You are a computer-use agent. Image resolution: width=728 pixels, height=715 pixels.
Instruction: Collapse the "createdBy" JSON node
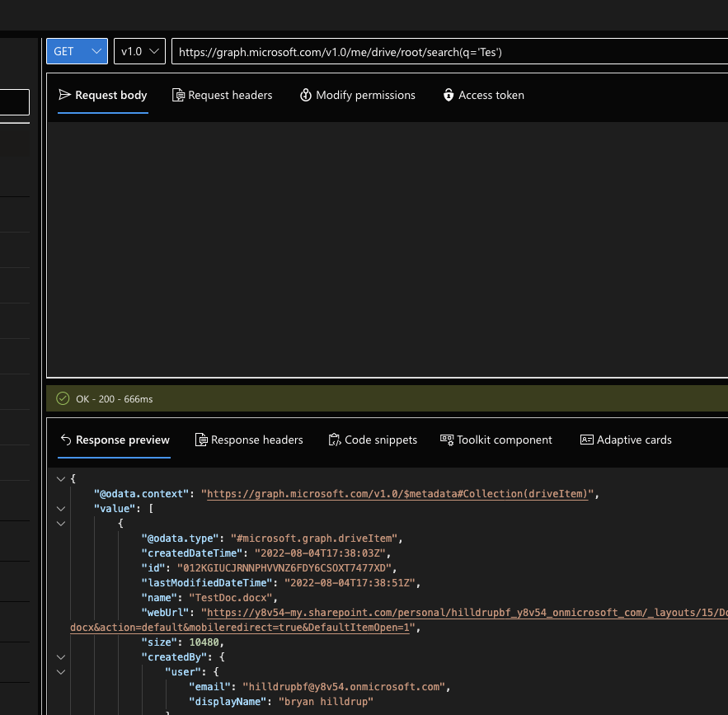(60, 657)
